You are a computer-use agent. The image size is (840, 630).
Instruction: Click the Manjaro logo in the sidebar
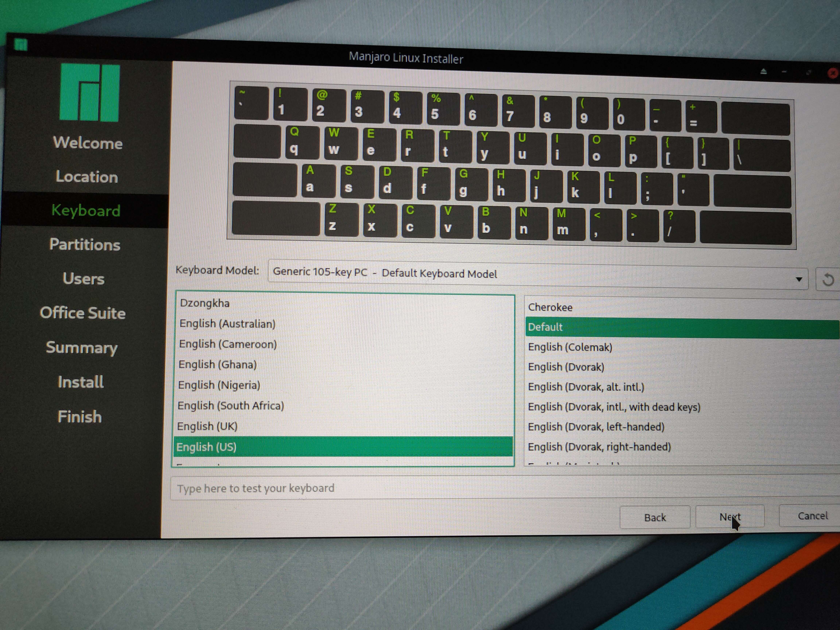(x=90, y=93)
